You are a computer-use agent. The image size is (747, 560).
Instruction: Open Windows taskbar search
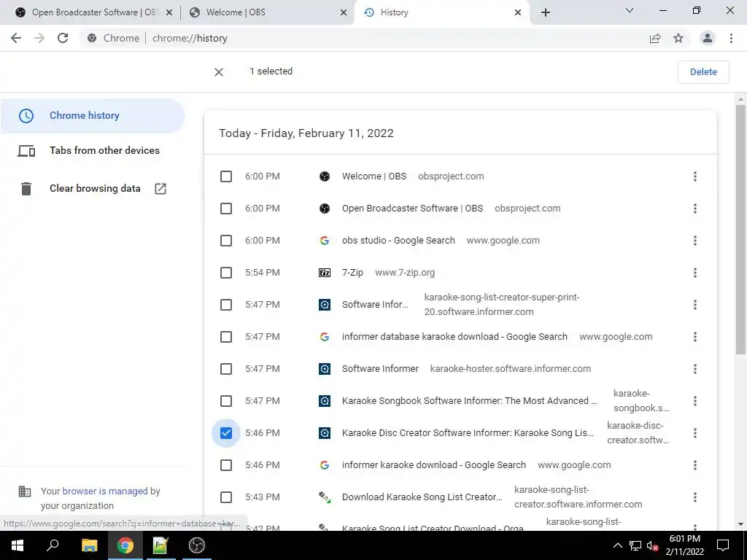tap(53, 545)
